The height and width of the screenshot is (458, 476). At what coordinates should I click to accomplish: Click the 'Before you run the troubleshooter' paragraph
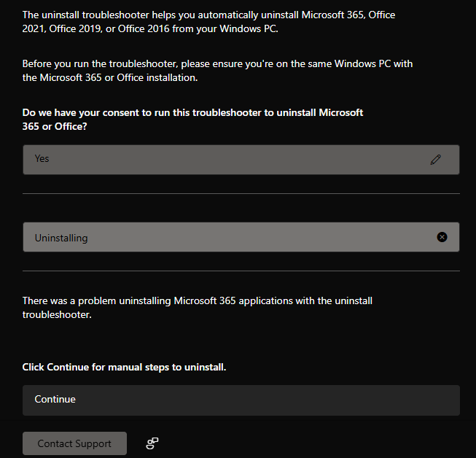(217, 71)
